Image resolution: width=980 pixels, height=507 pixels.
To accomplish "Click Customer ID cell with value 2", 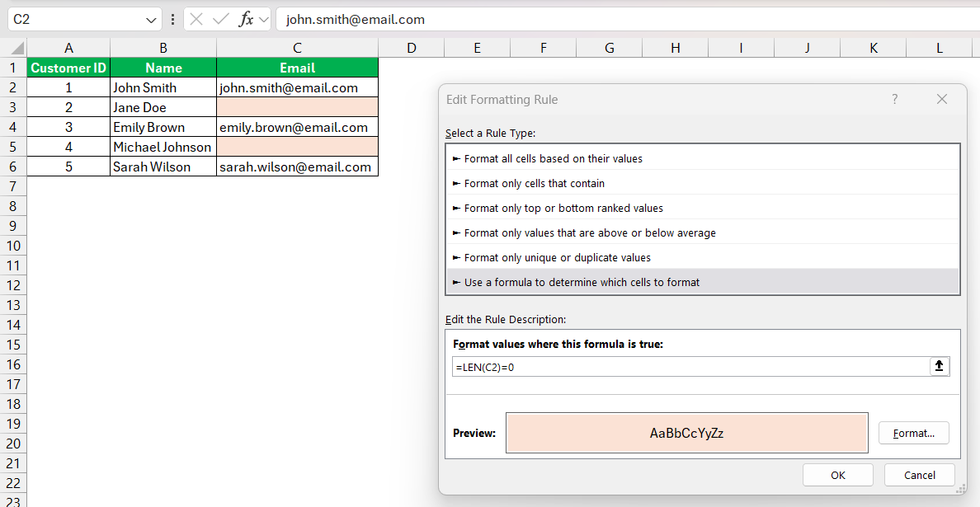I will 68,107.
